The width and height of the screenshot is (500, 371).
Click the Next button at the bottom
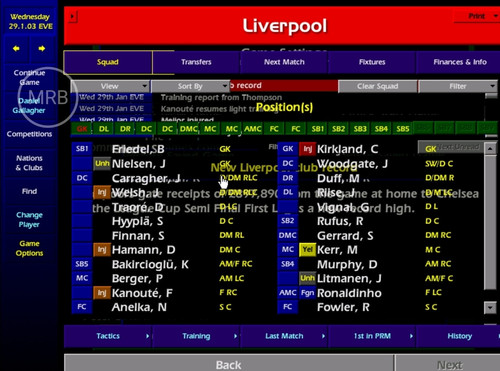point(449,364)
